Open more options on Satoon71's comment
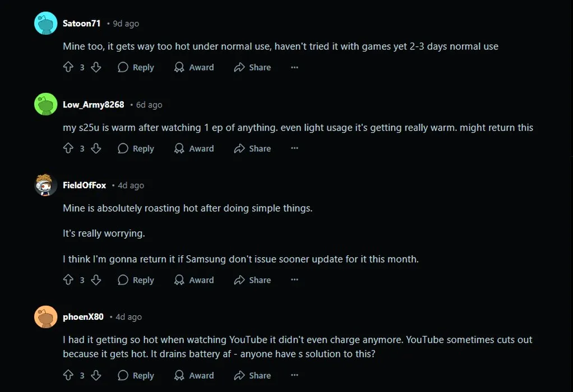 (294, 67)
